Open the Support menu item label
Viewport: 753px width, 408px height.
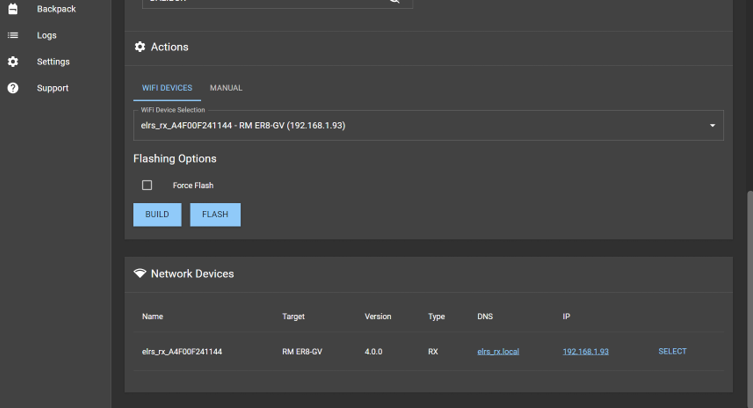pos(53,88)
